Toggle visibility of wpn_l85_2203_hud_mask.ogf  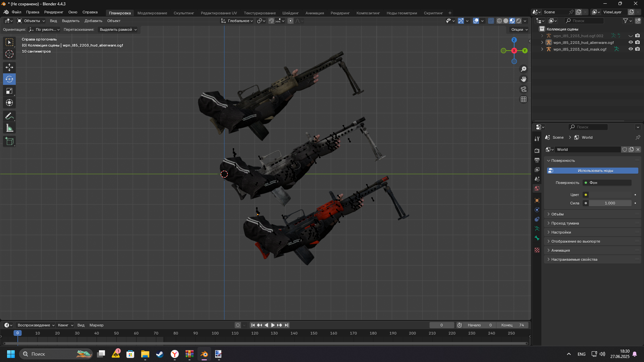pyautogui.click(x=631, y=49)
